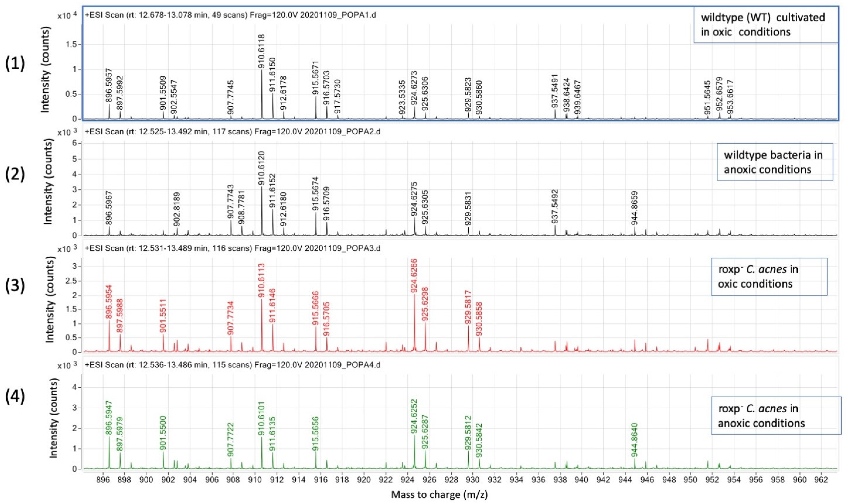848x504 pixels.
Task: Click the 937.5492 peak label in panel 2
Action: coord(555,207)
